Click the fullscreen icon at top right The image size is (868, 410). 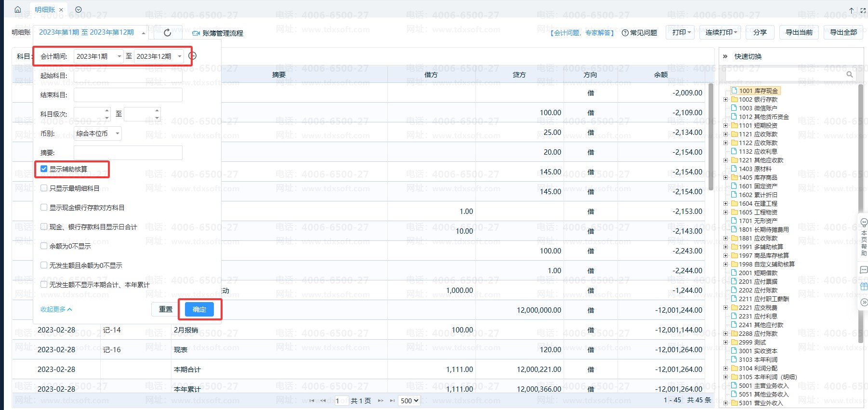tap(863, 10)
